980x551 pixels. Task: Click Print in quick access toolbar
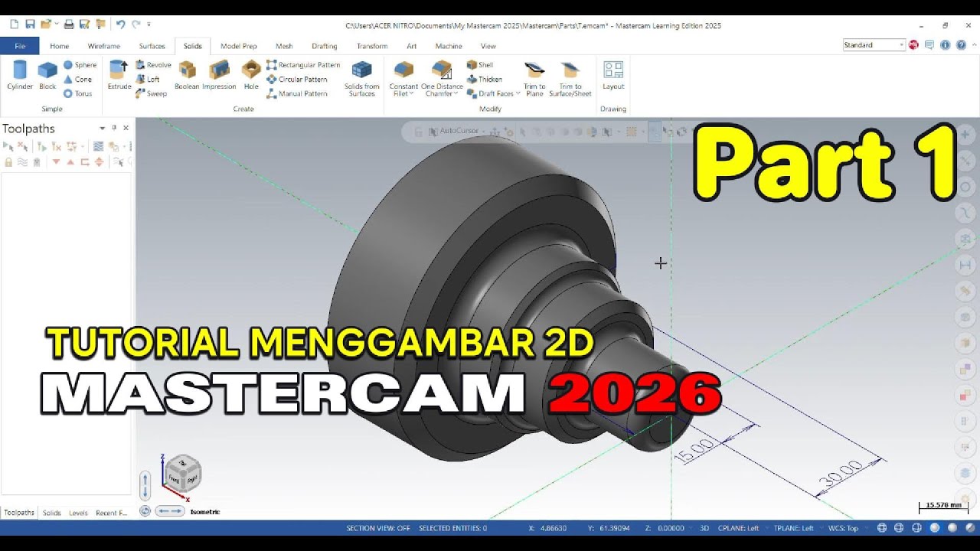[x=69, y=24]
